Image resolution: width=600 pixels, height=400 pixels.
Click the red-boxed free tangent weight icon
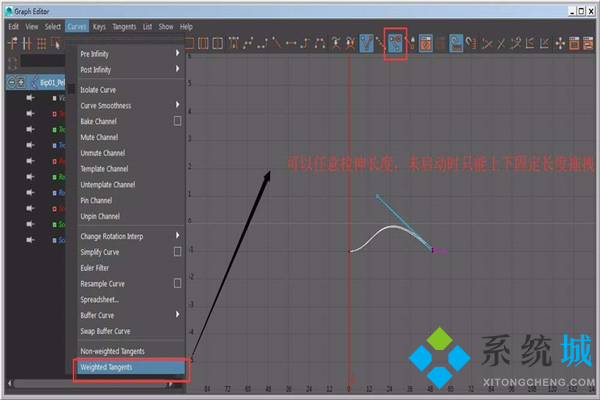(x=395, y=43)
